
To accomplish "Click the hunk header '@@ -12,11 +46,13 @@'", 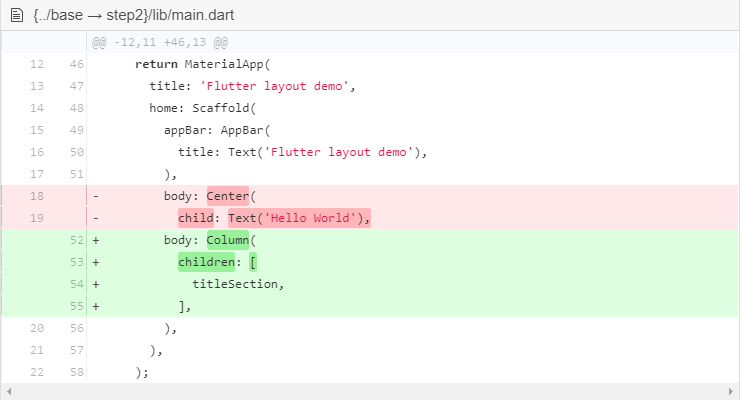I will pos(160,42).
